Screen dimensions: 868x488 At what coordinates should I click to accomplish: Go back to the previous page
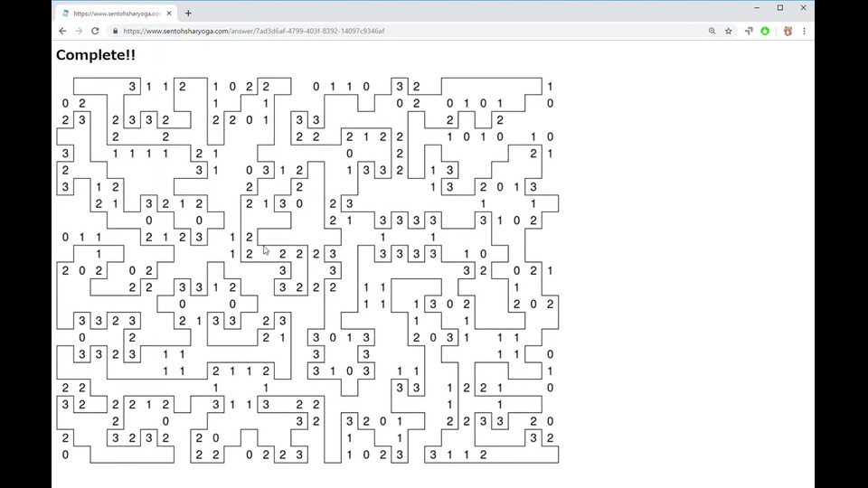click(62, 31)
